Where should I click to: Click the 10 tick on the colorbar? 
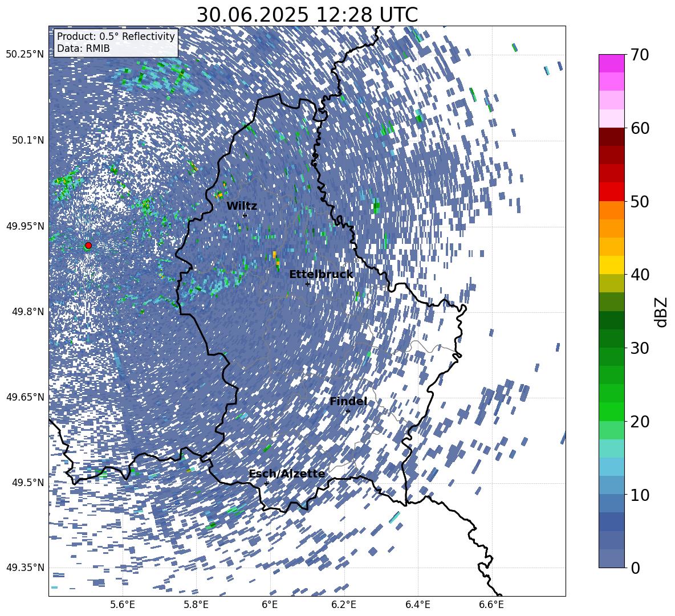pos(640,495)
